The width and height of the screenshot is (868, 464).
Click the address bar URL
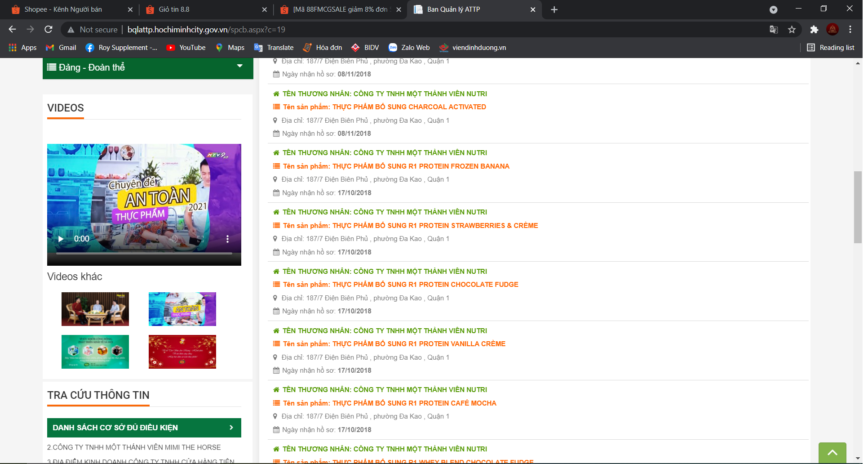[x=206, y=30]
